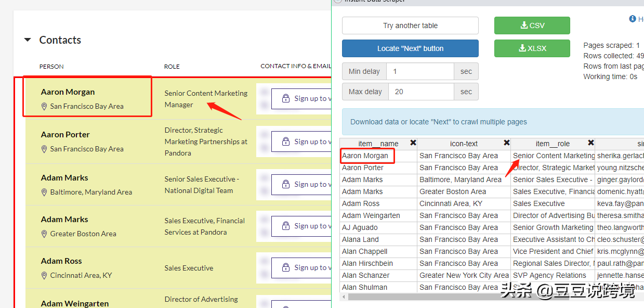Image resolution: width=644 pixels, height=308 pixels.
Task: Select Adam Weingarten in the Contacts list
Action: coord(75,303)
